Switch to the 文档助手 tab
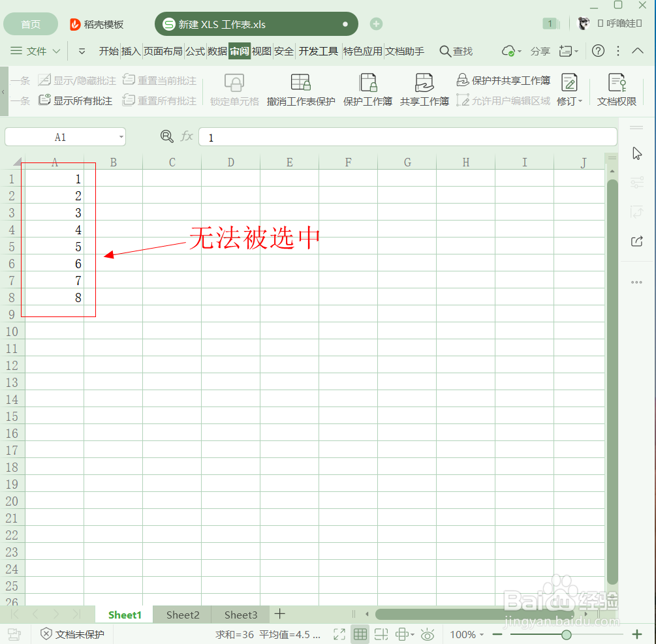 click(405, 51)
